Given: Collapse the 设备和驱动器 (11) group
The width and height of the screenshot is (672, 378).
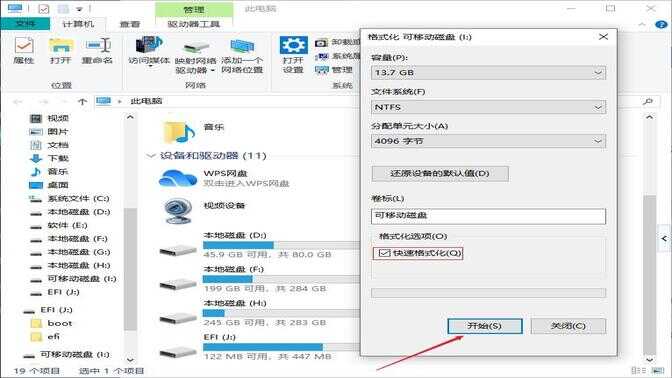Looking at the screenshot, I should (x=150, y=156).
